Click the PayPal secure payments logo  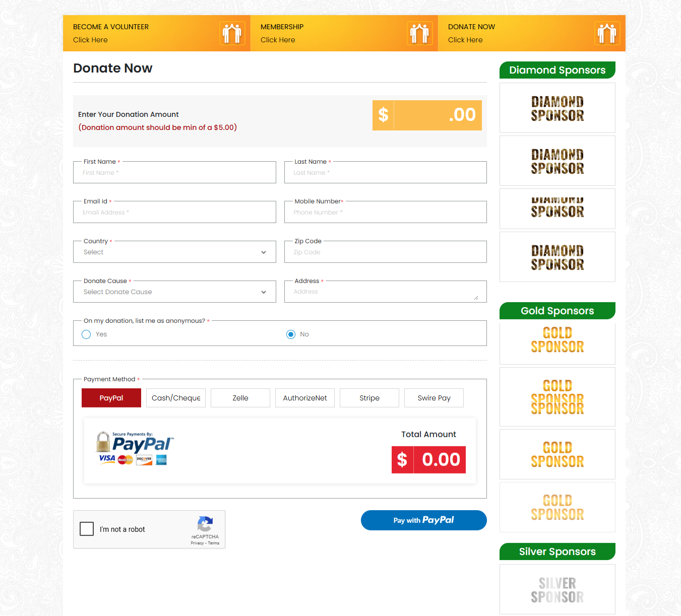coord(135,448)
